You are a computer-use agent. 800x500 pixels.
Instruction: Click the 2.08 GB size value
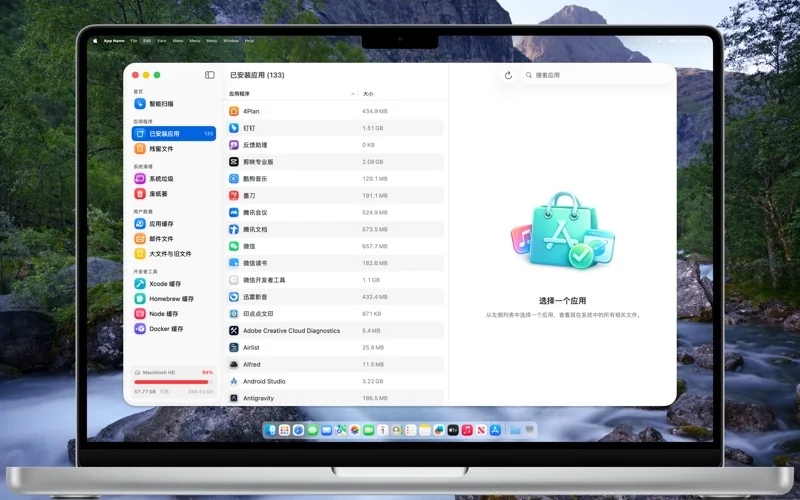372,162
